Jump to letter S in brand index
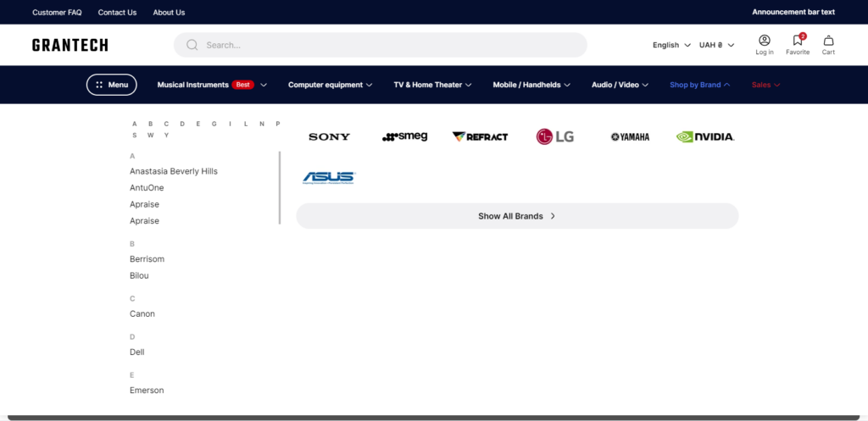The height and width of the screenshot is (421, 868). 135,136
